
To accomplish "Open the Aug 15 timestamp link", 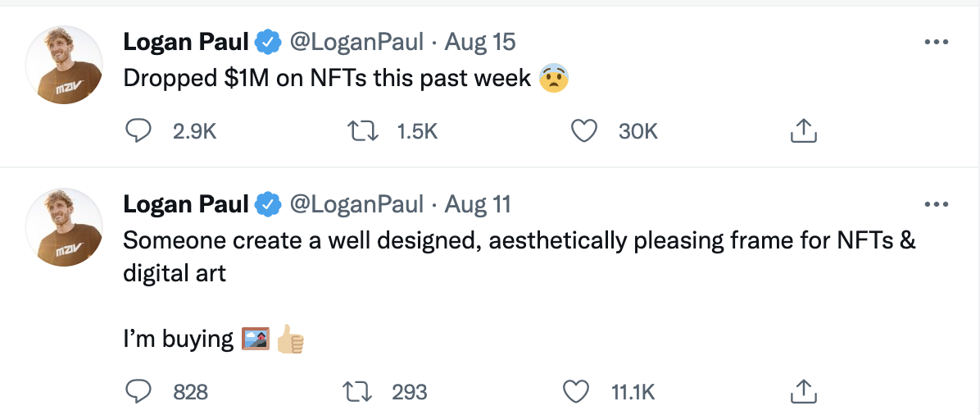I will coord(479,42).
